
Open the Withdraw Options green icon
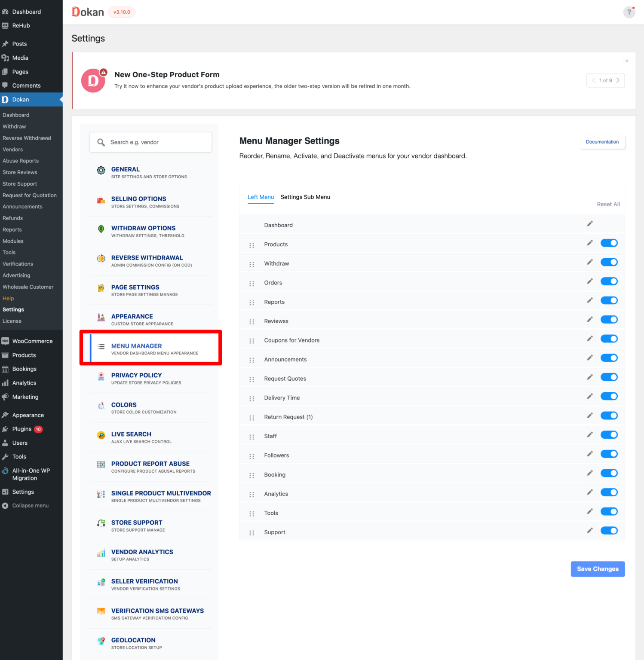(x=101, y=229)
